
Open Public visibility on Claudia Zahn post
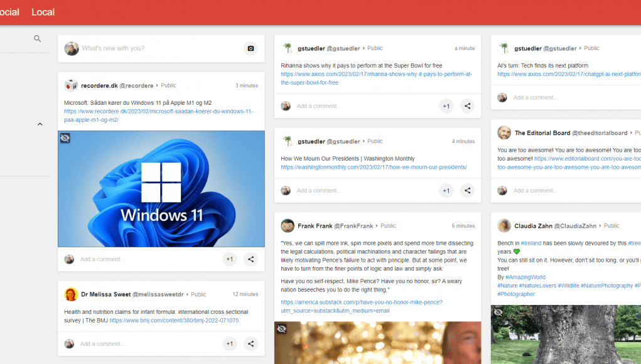pyautogui.click(x=611, y=225)
